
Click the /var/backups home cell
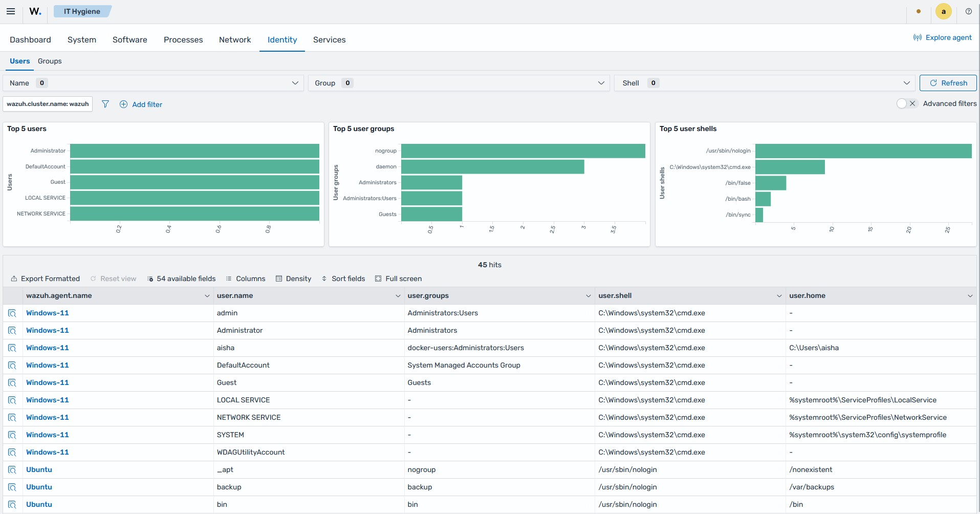tap(812, 487)
